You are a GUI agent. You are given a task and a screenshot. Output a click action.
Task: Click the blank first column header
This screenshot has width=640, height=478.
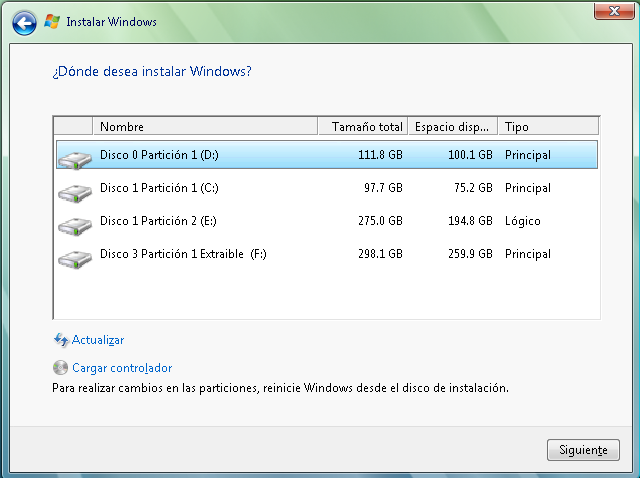[73, 127]
